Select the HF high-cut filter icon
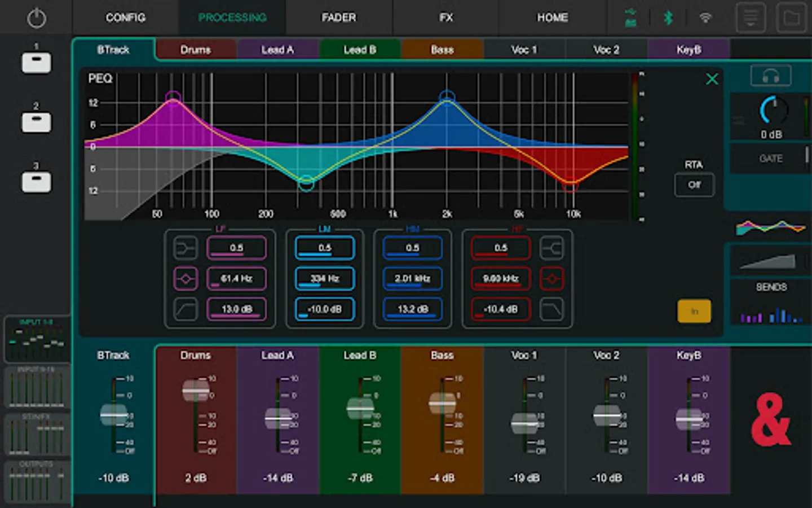 [551, 309]
